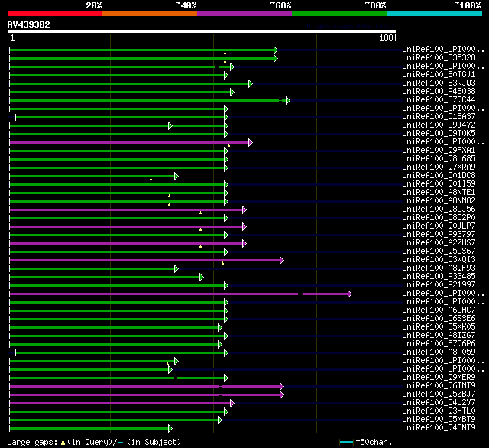
Task: Open the UniRef100_Q3HTL0 entry
Action: pos(439,411)
